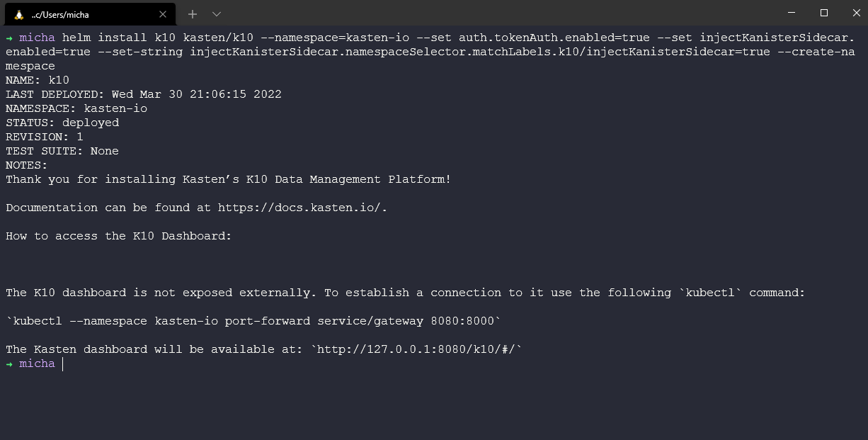Click the LAST DEPLOYED timestamp line
The image size is (868, 440).
tap(144, 94)
